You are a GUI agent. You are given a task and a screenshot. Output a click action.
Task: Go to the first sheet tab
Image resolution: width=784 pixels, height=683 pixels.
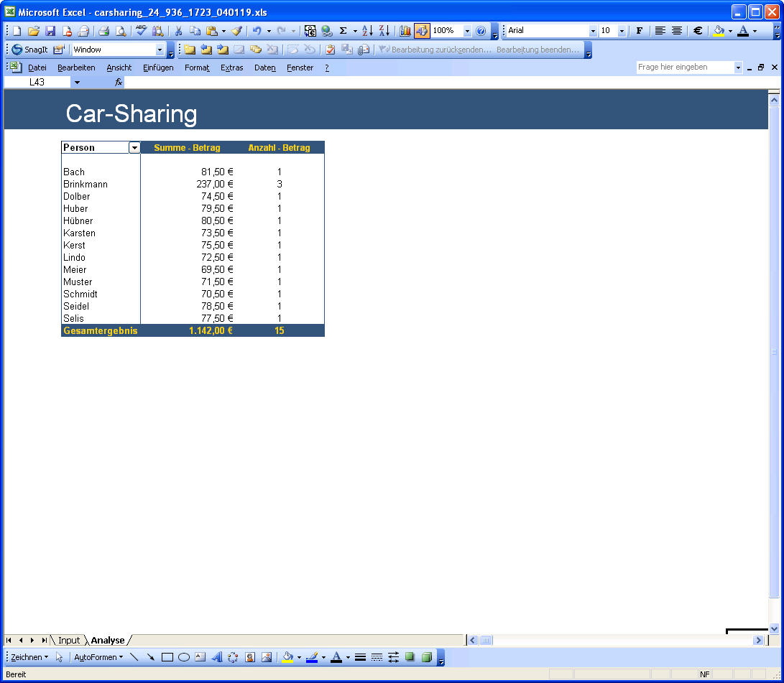click(9, 640)
